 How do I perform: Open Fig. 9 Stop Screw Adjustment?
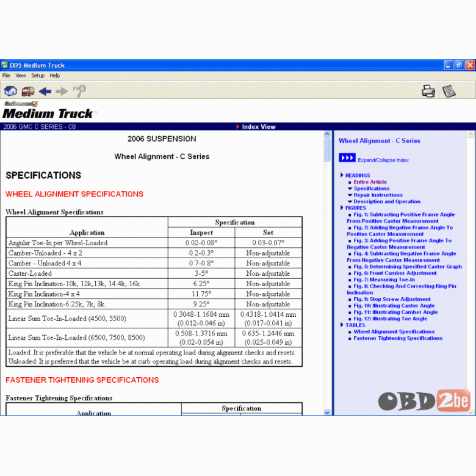click(392, 299)
